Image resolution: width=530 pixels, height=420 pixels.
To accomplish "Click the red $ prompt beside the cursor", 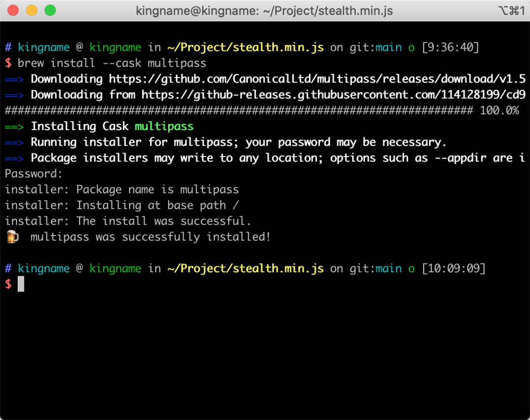I will (8, 284).
